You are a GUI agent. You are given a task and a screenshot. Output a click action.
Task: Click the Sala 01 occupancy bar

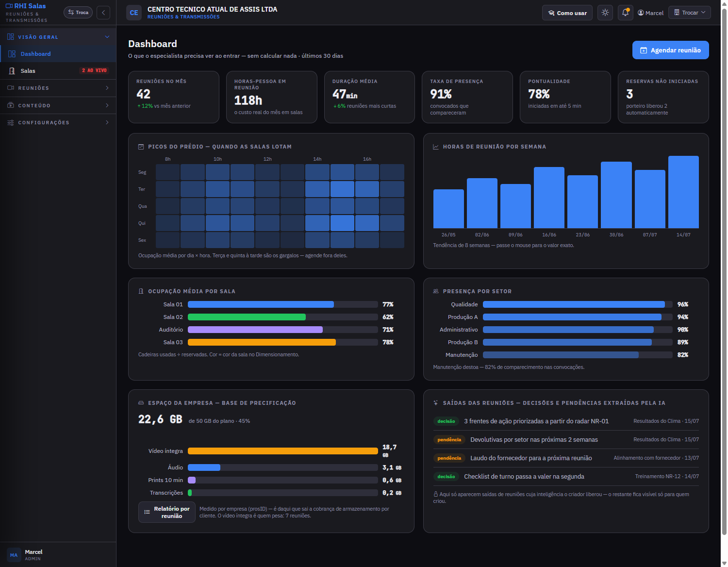coord(283,304)
